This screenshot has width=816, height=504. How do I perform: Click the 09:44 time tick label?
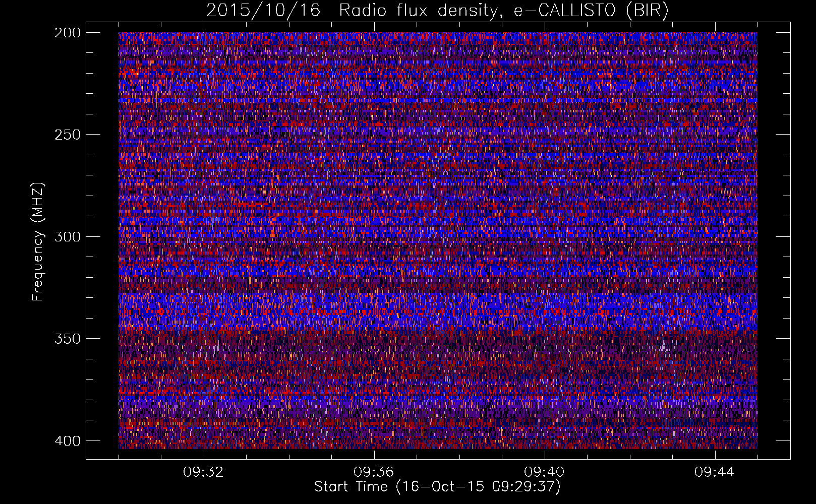coord(715,472)
